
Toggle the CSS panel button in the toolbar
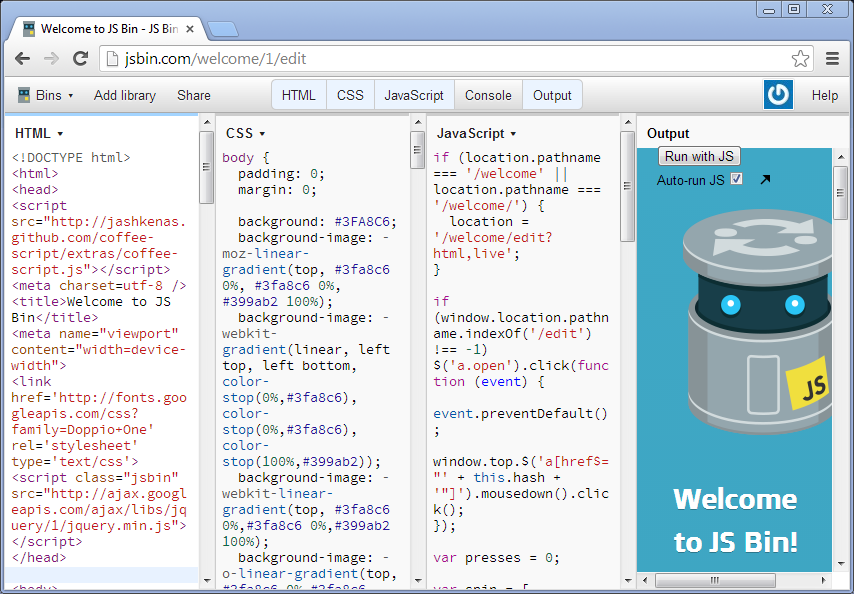[350, 95]
